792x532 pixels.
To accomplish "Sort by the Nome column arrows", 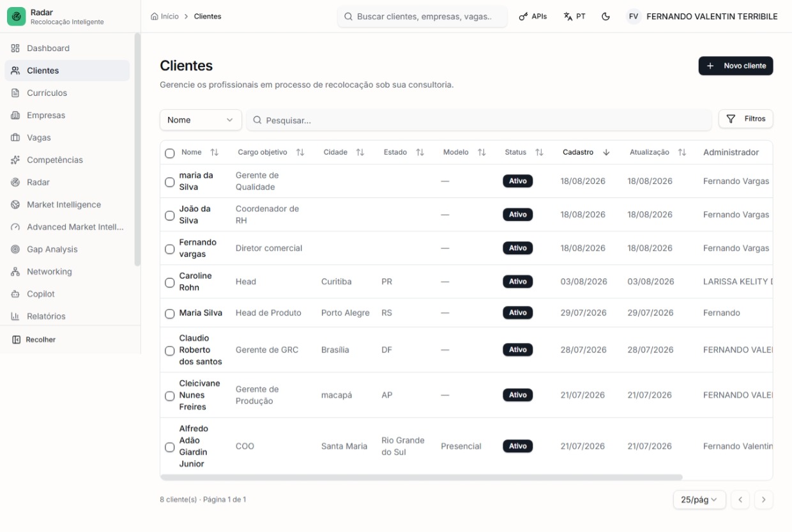I will pos(215,153).
